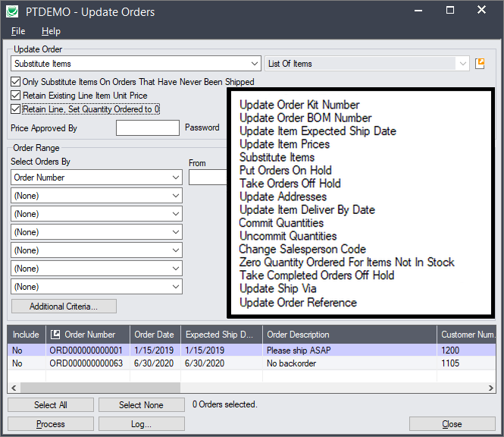The image size is (504, 437).
Task: Toggle Retain Line, Set Quantity Ordered to 0
Action: (16, 109)
